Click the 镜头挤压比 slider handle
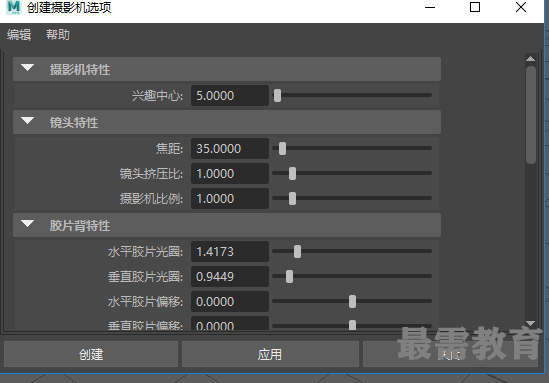 tap(292, 173)
